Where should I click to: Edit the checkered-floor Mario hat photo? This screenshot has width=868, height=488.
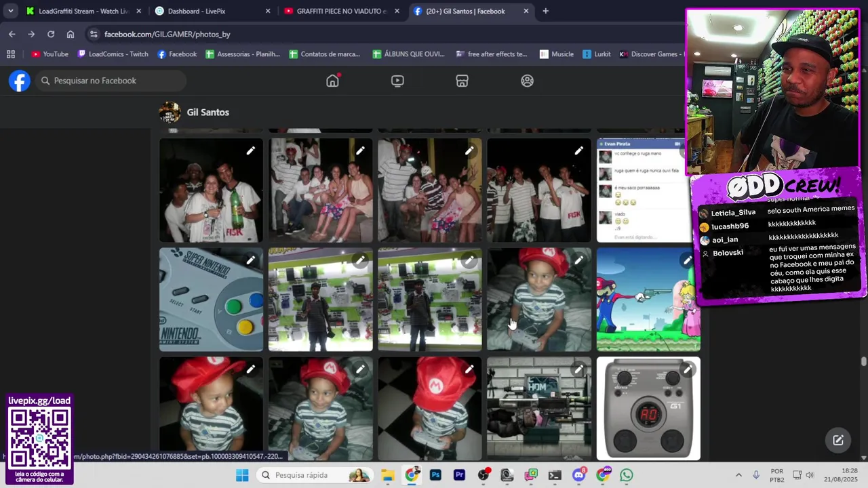(469, 369)
